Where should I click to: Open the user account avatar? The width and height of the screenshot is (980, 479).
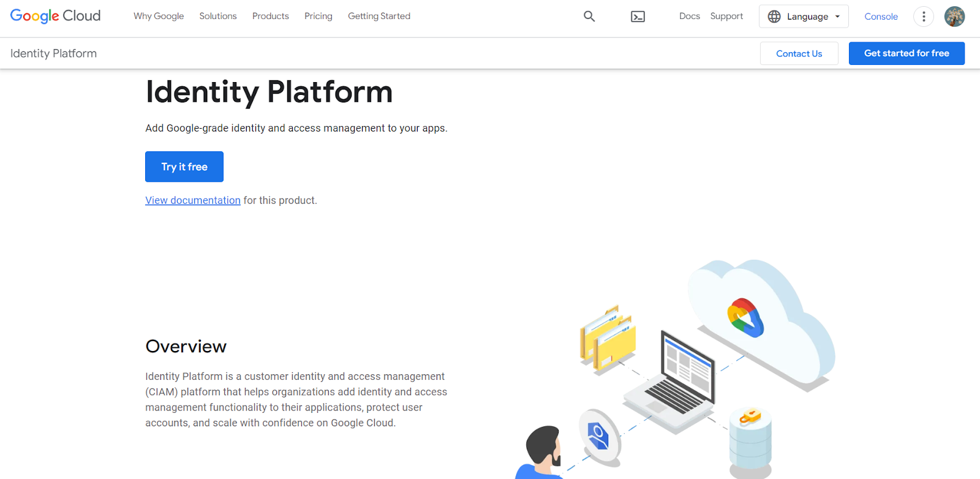click(x=954, y=17)
